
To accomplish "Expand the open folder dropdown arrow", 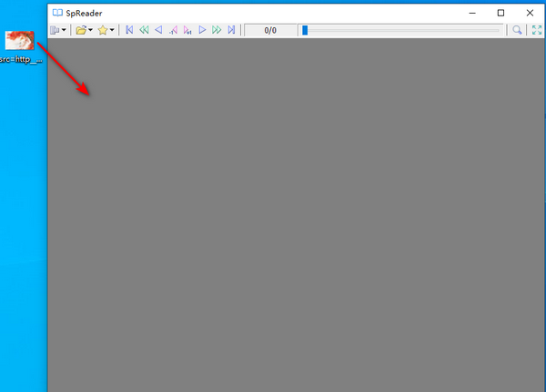I will point(91,30).
